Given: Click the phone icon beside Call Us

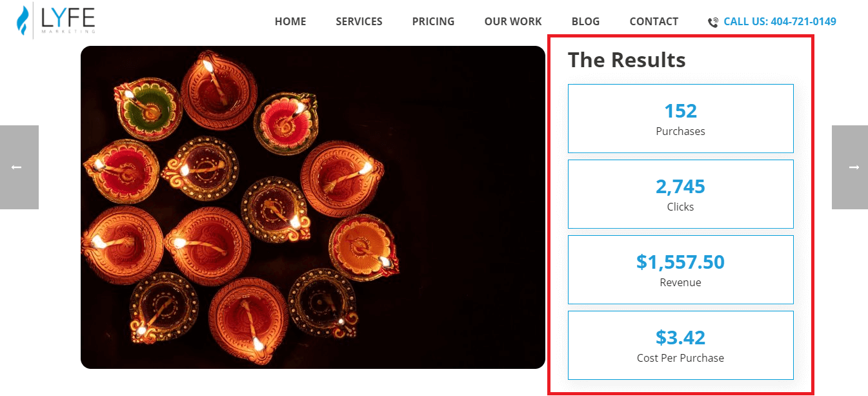Looking at the screenshot, I should pos(713,23).
